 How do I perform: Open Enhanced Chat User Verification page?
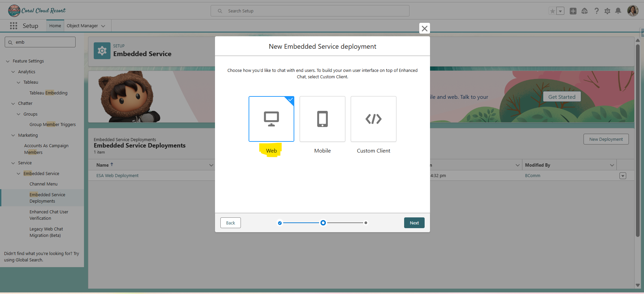49,215
